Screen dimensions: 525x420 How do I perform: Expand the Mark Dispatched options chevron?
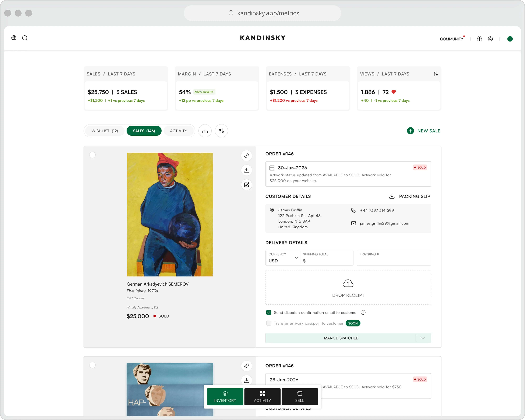pos(422,338)
